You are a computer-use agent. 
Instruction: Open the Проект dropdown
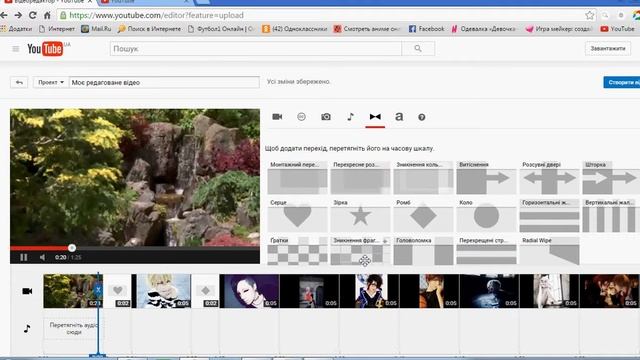pyautogui.click(x=51, y=82)
